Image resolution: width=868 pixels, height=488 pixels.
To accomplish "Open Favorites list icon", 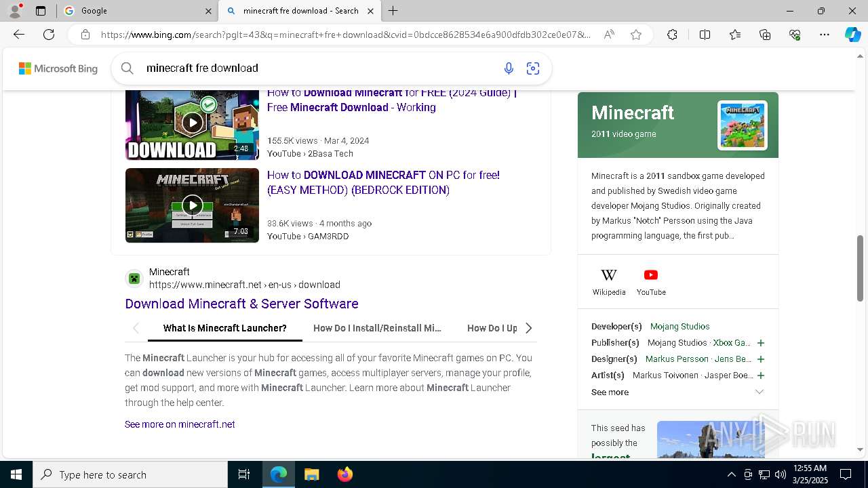I will pyautogui.click(x=735, y=35).
